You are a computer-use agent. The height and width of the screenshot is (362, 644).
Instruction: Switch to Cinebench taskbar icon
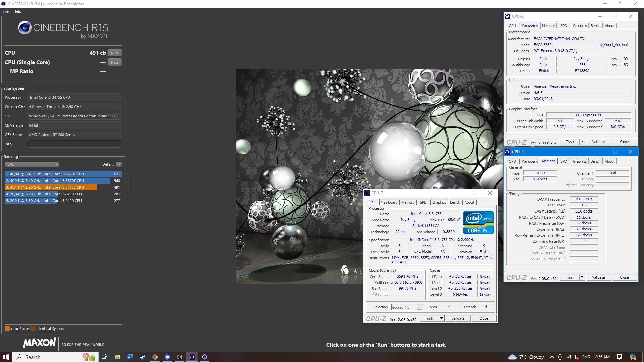coord(205,357)
